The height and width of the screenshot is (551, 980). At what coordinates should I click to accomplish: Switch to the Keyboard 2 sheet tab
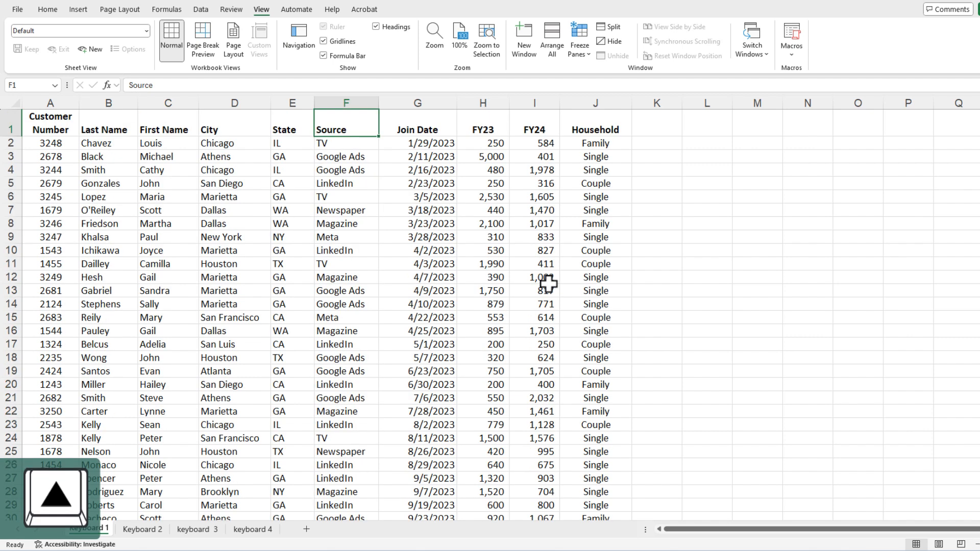pyautogui.click(x=142, y=529)
